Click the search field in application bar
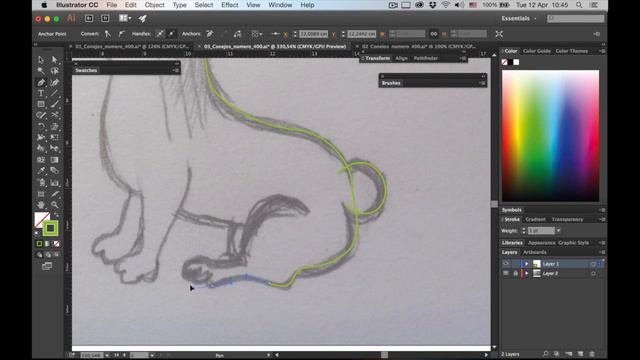Image resolution: width=640 pixels, height=360 pixels. [x=576, y=18]
